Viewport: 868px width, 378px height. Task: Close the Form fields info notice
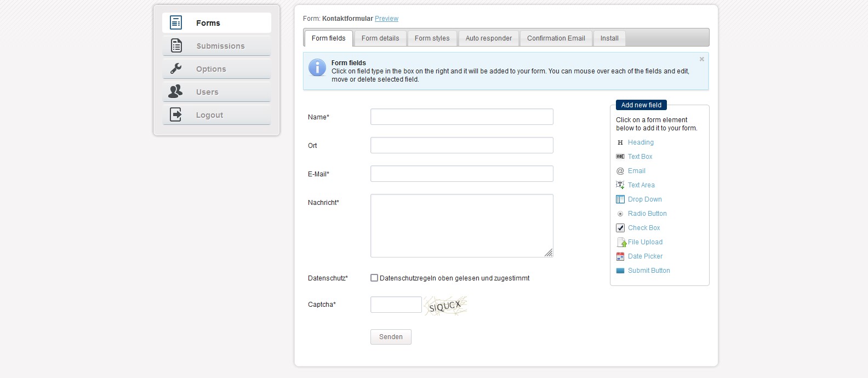coord(701,59)
